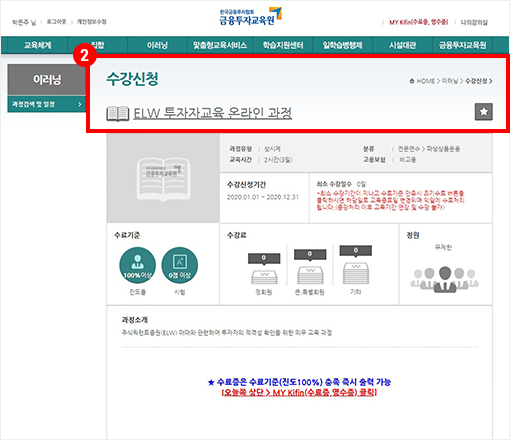The height and width of the screenshot is (440, 510).
Task: Click the 비고용 employment insurance value
Action: coord(407,160)
